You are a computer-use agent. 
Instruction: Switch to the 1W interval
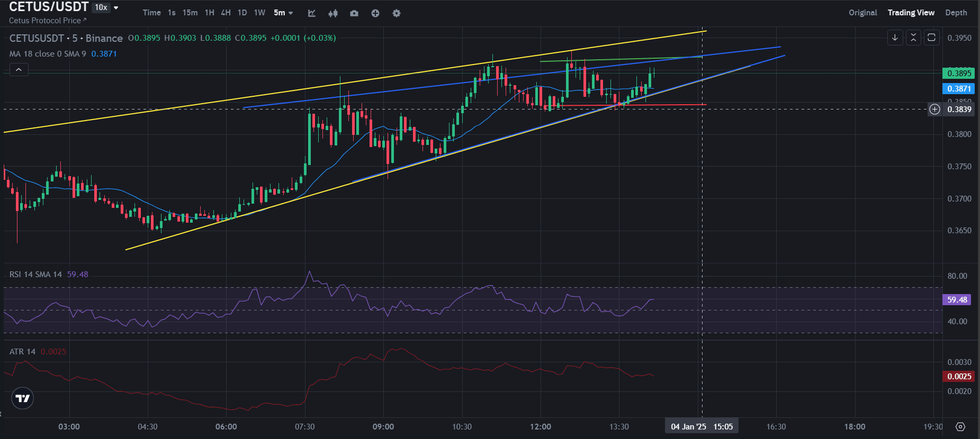coord(259,13)
